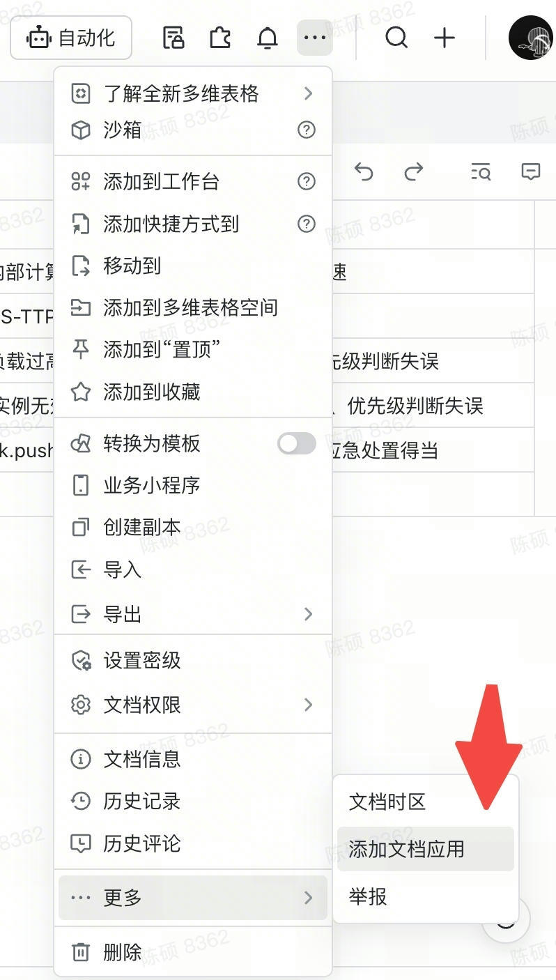This screenshot has height=980, width=556.
Task: Open the extensions puzzle piece icon
Action: (x=220, y=38)
